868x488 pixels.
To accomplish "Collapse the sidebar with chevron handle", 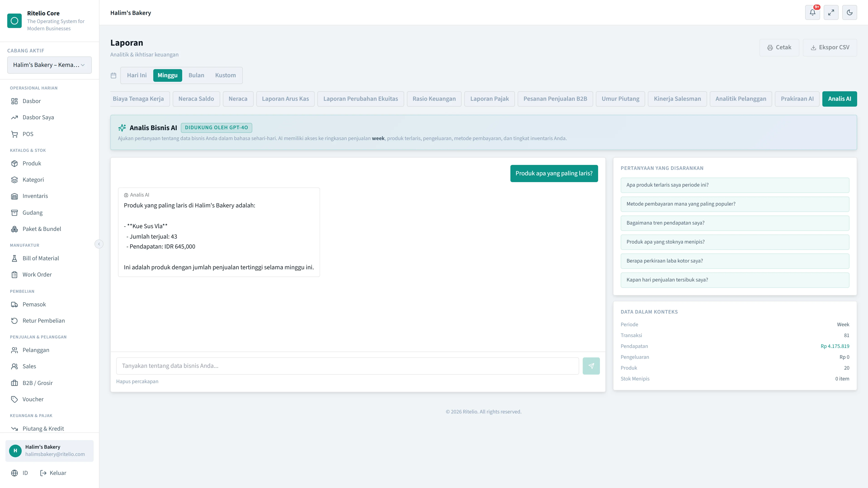I will tap(99, 244).
